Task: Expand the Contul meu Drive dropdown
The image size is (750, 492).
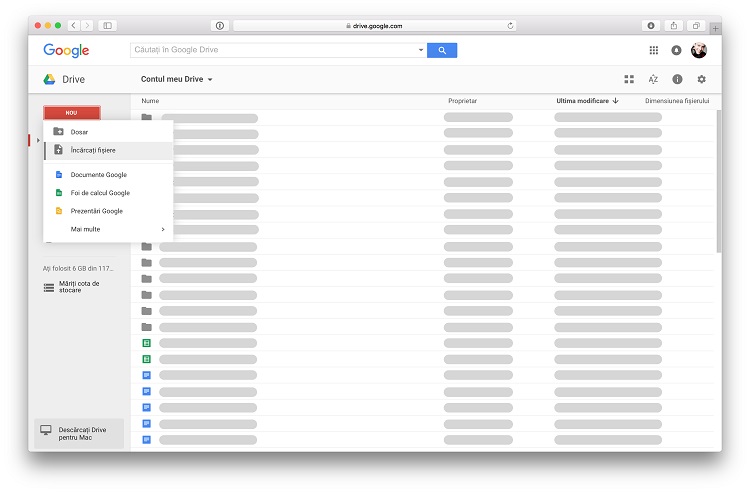Action: pyautogui.click(x=177, y=79)
